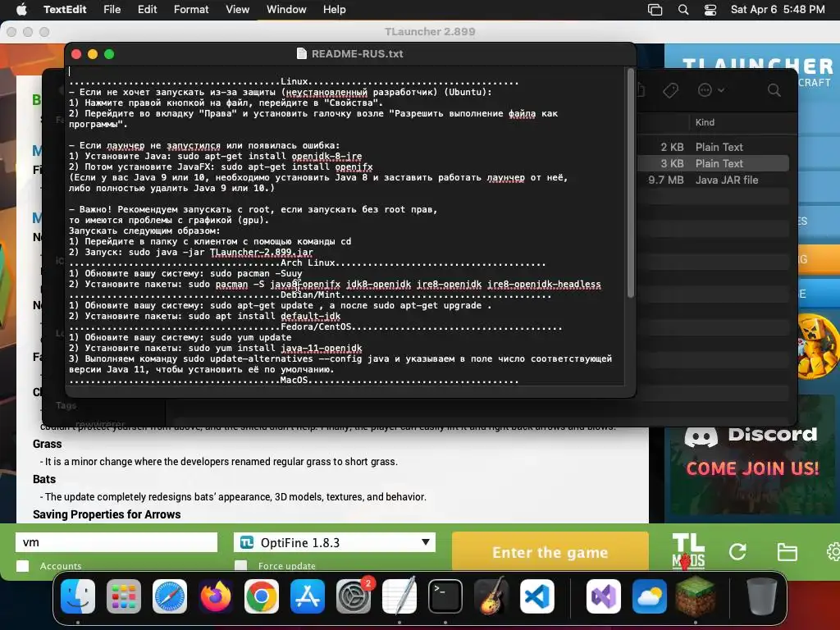
Task: Open Trash from the Dock
Action: (x=762, y=596)
